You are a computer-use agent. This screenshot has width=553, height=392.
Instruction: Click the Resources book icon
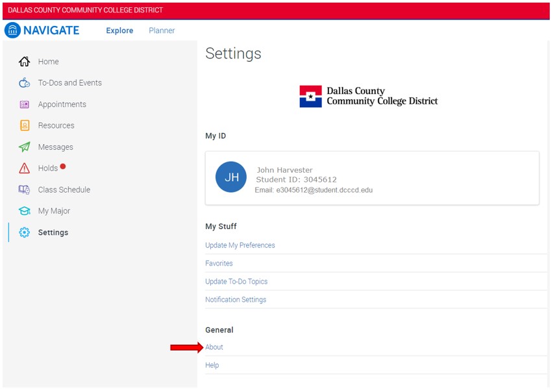(x=25, y=126)
